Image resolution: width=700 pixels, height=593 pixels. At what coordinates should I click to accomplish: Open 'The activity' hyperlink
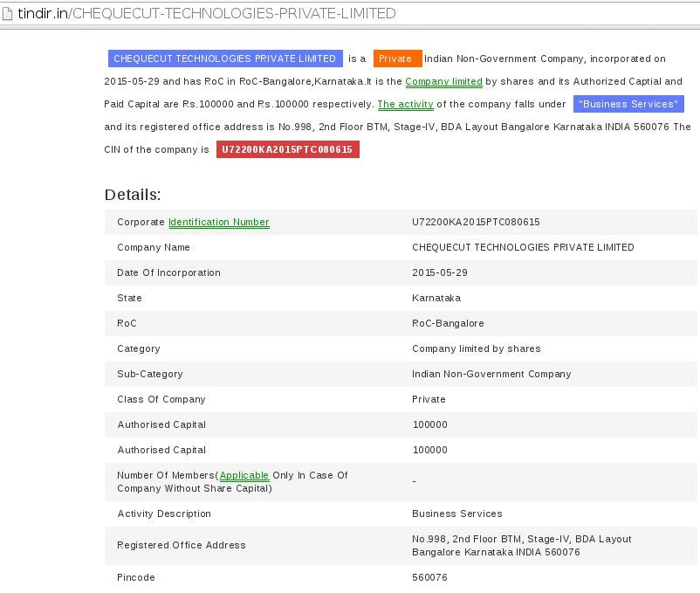[405, 105]
